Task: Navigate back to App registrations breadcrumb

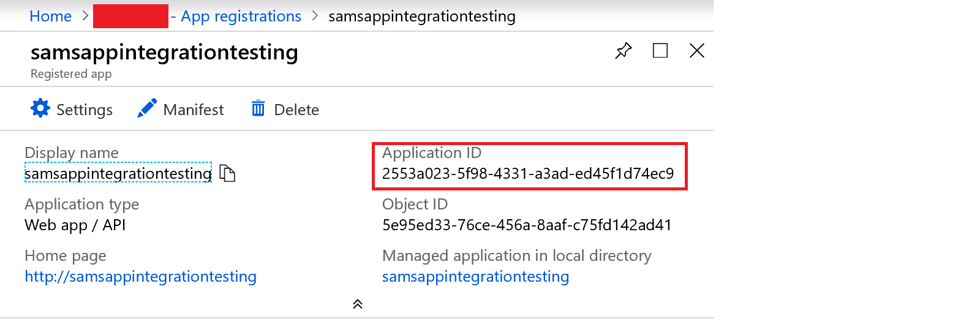Action: pyautogui.click(x=240, y=17)
